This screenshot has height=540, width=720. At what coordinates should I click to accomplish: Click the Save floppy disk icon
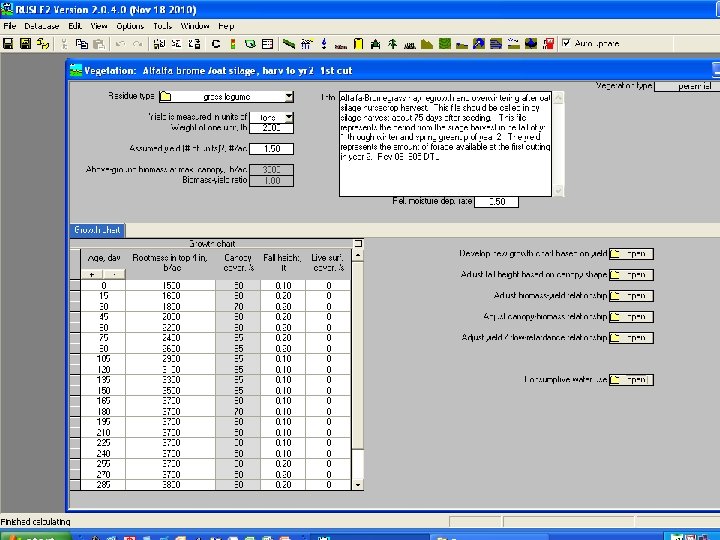point(8,44)
